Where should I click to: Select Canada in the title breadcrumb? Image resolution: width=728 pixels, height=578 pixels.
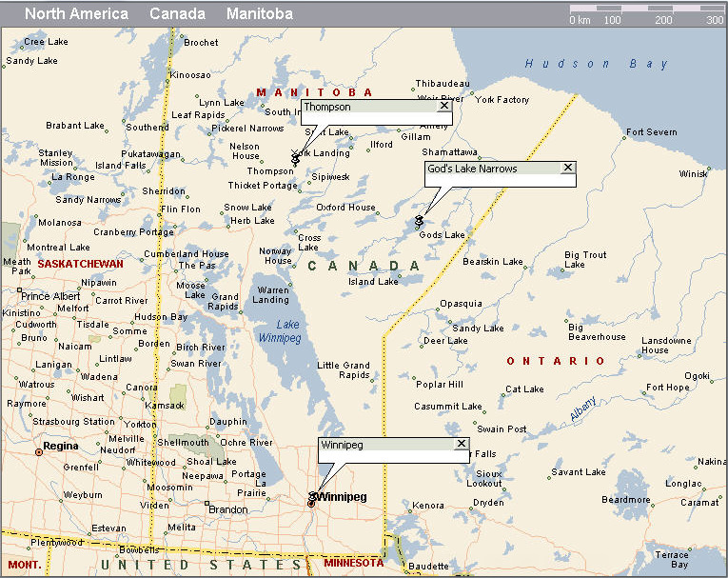click(177, 14)
